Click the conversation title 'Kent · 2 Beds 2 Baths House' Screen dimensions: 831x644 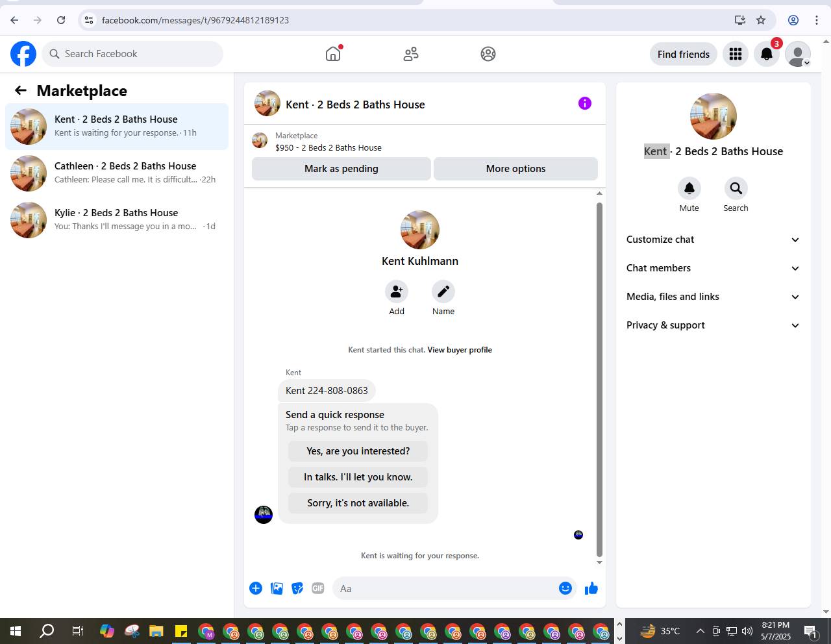pyautogui.click(x=355, y=105)
